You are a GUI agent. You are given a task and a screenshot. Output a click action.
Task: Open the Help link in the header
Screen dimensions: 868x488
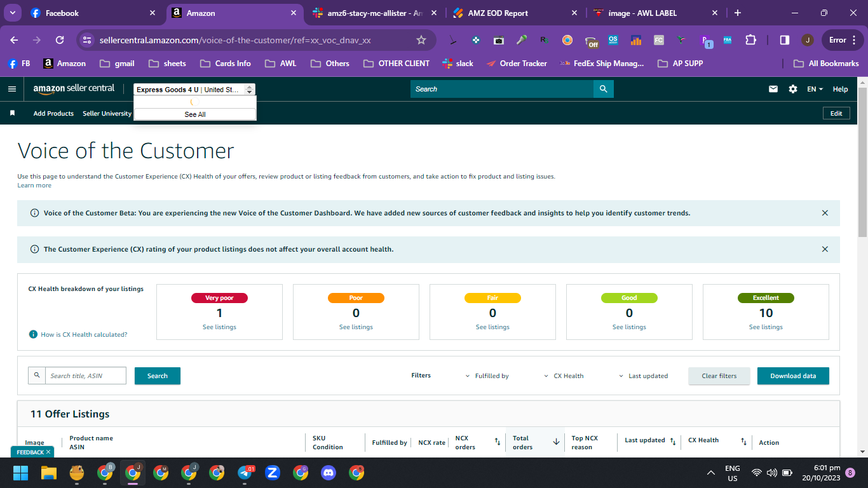(840, 89)
